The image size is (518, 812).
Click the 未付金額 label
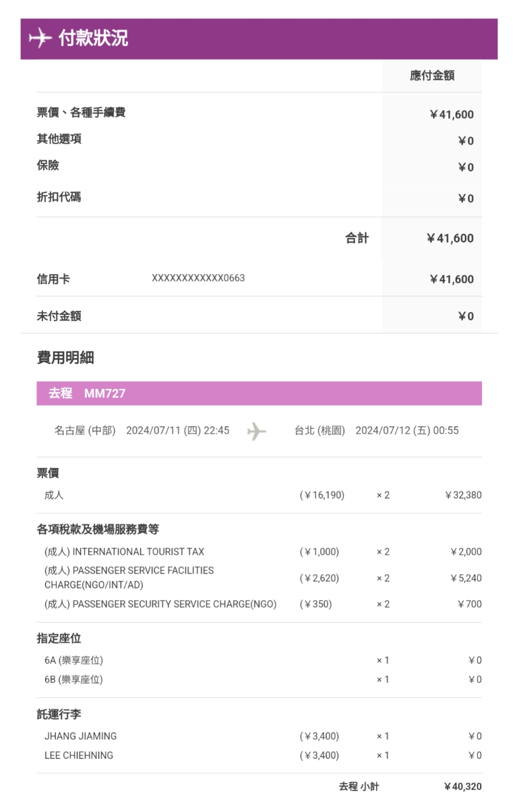tap(59, 316)
